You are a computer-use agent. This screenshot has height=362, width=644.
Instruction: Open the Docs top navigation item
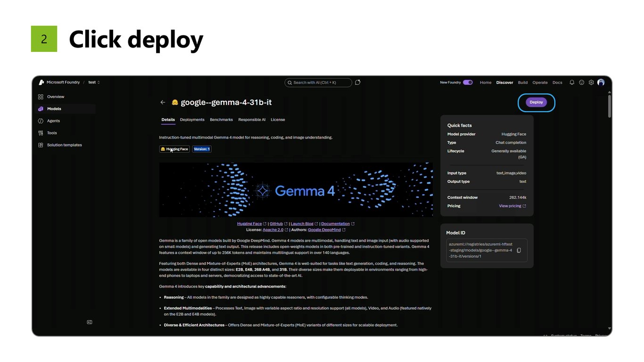(557, 82)
